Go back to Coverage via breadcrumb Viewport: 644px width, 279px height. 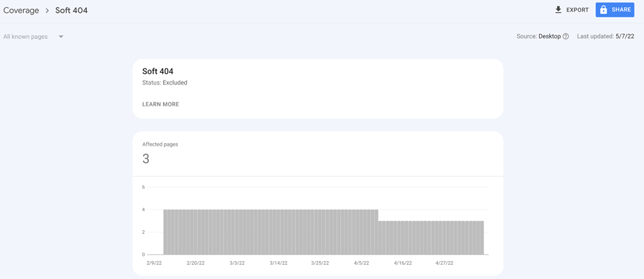(21, 11)
